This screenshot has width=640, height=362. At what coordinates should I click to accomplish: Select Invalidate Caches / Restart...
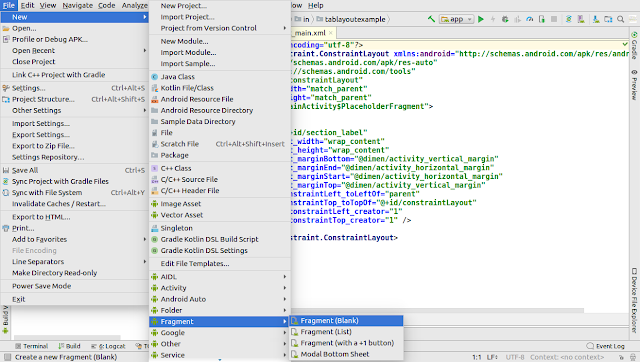click(75, 204)
